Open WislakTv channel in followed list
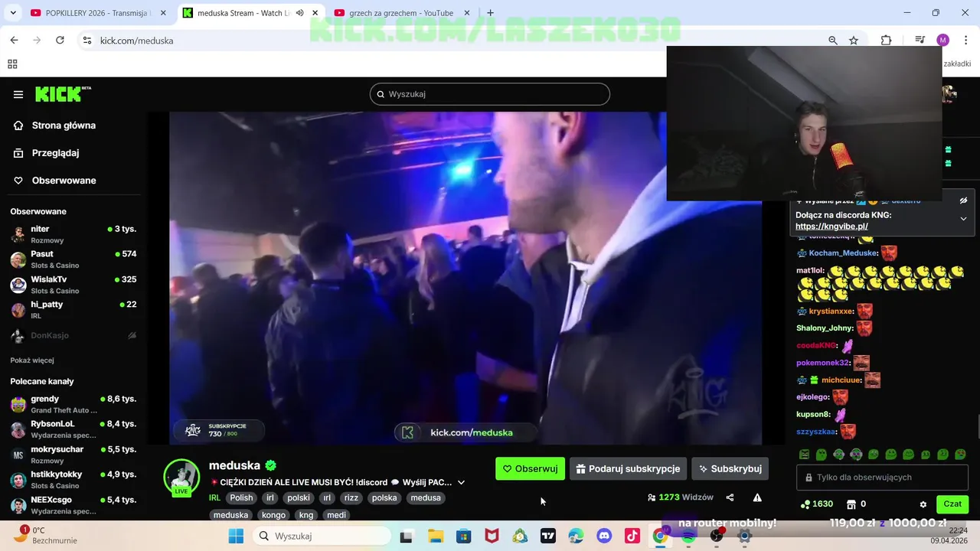 73,285
